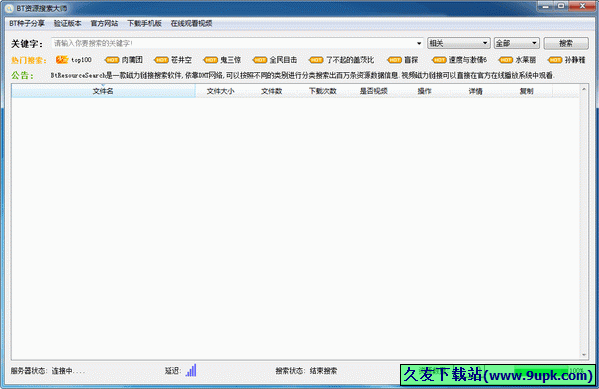Sort results by the 下载次数 column header
The width and height of the screenshot is (599, 389).
(323, 91)
